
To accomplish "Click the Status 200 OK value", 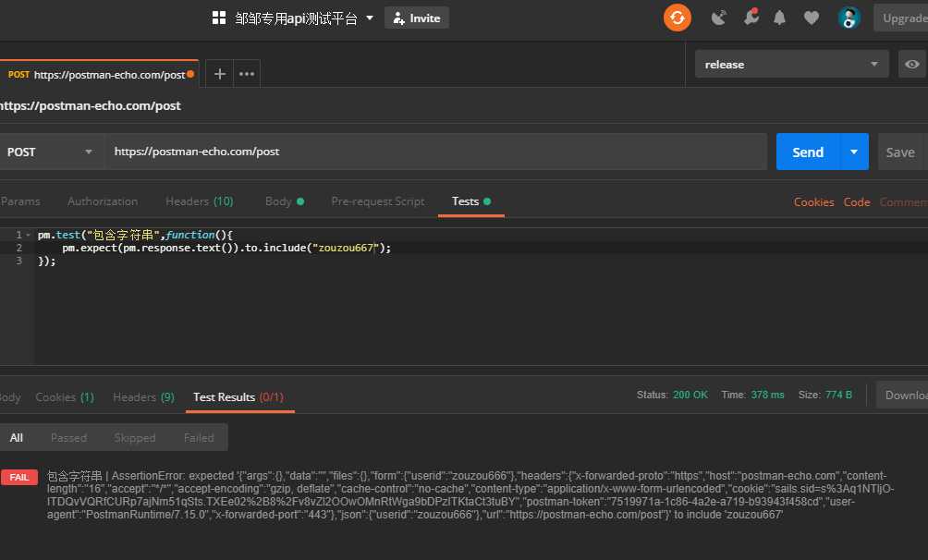I will 690,395.
